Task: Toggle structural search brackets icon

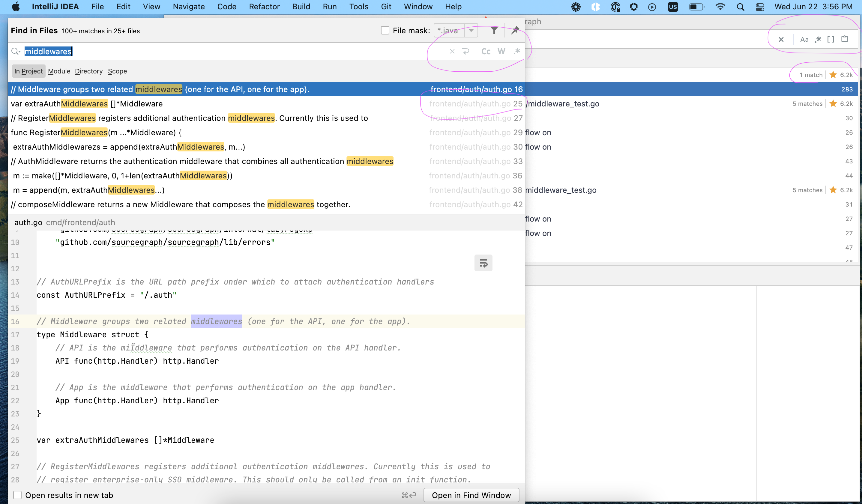Action: [831, 39]
